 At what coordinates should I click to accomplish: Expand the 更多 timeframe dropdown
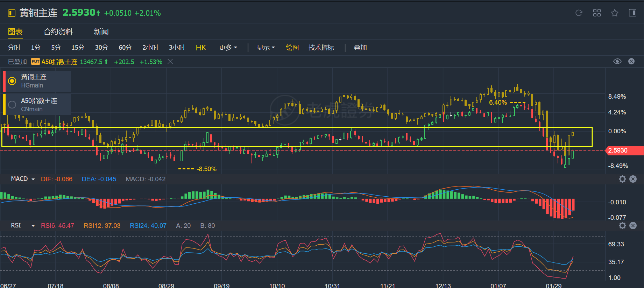(x=228, y=48)
